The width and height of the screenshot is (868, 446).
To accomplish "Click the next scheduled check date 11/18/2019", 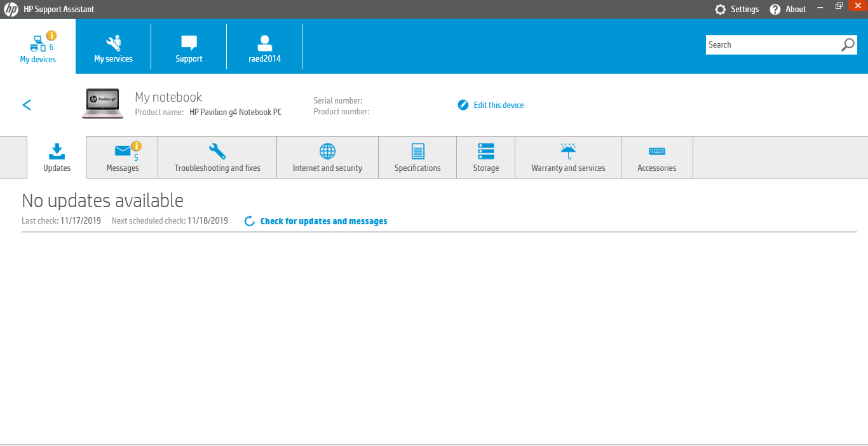I will [x=208, y=221].
